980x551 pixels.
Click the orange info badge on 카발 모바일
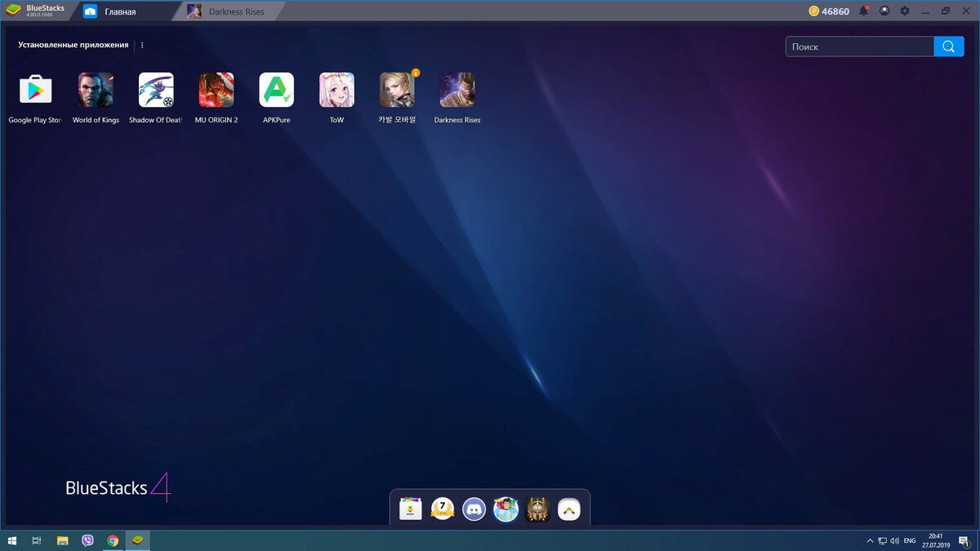point(416,73)
